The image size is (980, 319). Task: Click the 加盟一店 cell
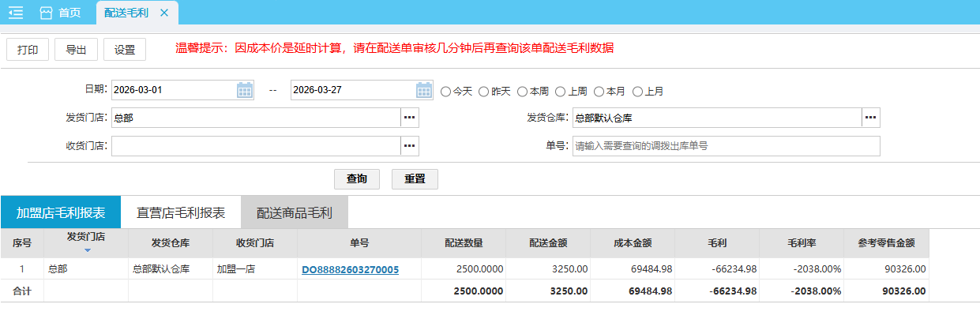point(255,268)
